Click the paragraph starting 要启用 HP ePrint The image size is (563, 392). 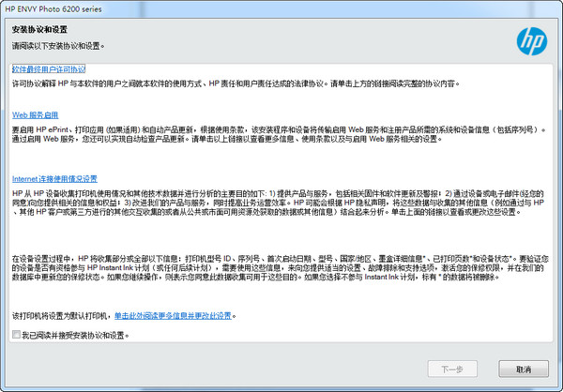tap(279, 134)
